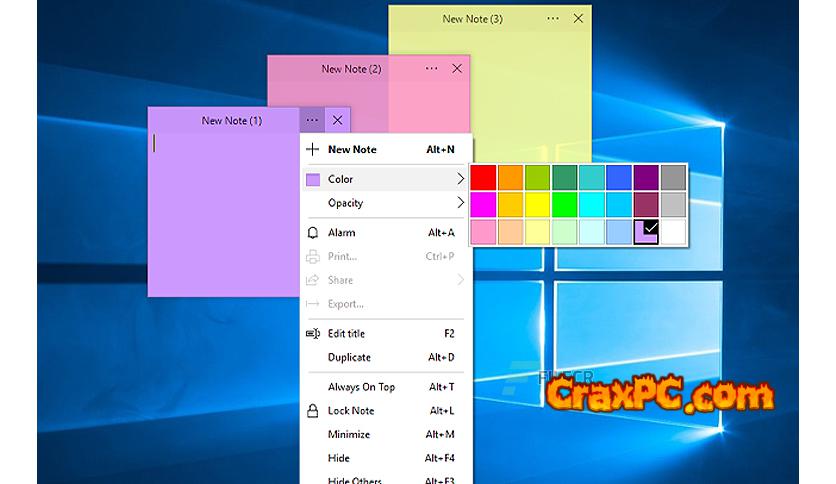Pick the pastel yellow swatch
The image size is (836, 484).
537,232
